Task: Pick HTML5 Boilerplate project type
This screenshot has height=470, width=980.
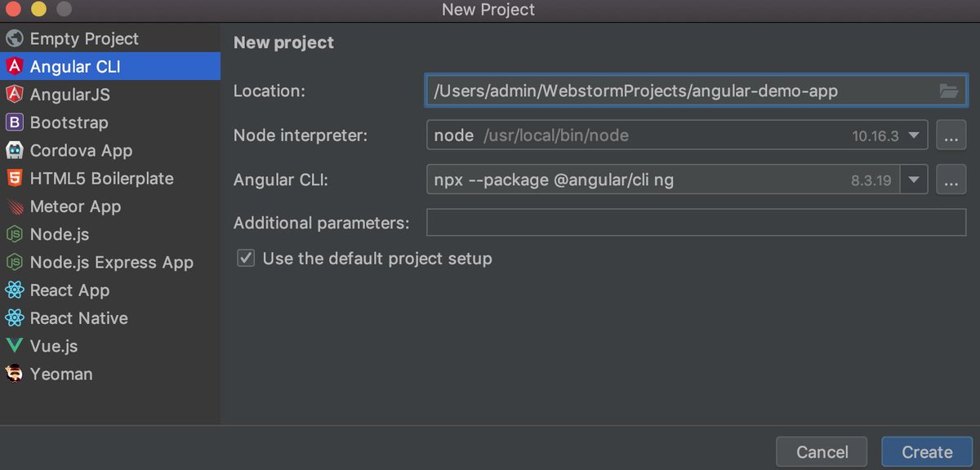Action: click(x=110, y=178)
